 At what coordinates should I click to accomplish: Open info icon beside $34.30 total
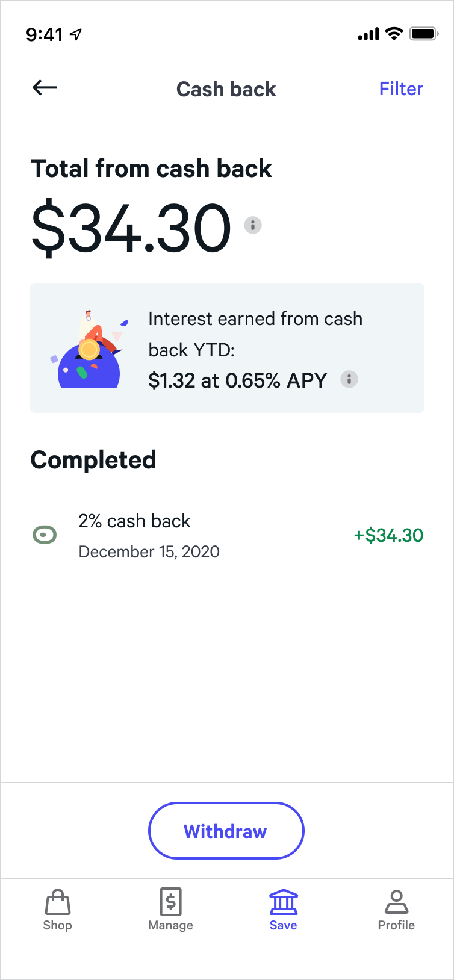click(253, 225)
